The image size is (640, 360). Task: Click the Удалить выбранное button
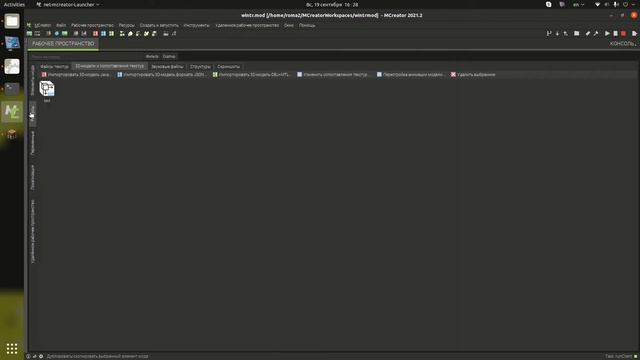[473, 75]
